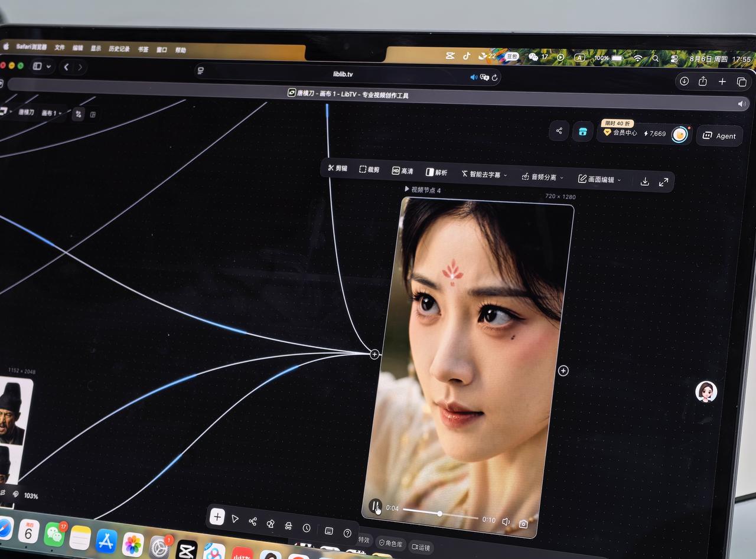The width and height of the screenshot is (756, 559).
Task: Open the Safari浏览器 menu
Action: 32,47
